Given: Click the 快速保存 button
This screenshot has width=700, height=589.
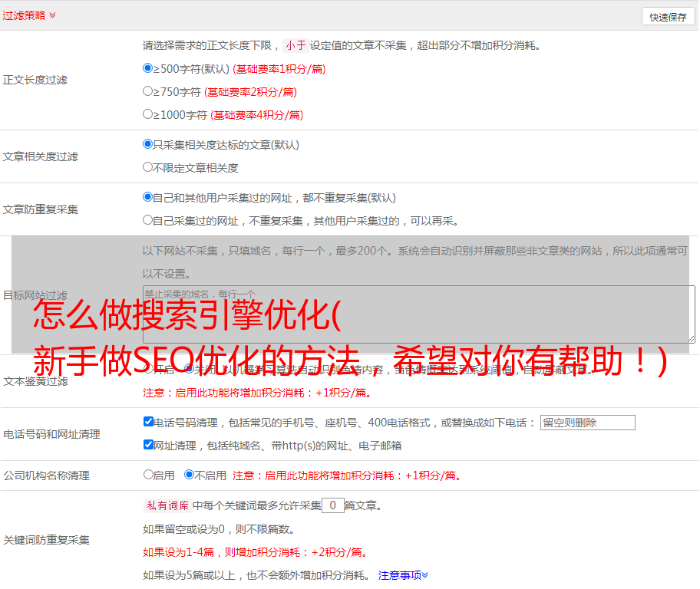Looking at the screenshot, I should tap(668, 17).
